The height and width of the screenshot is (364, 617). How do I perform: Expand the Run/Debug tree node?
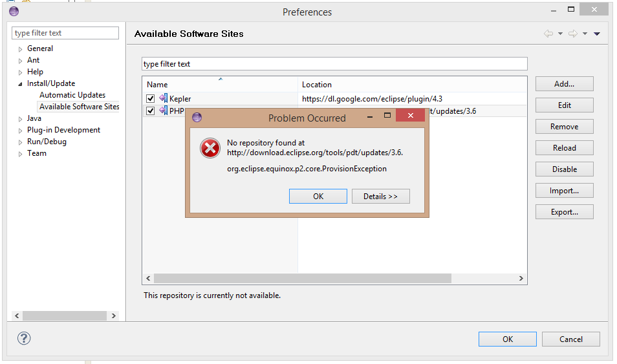click(x=20, y=142)
